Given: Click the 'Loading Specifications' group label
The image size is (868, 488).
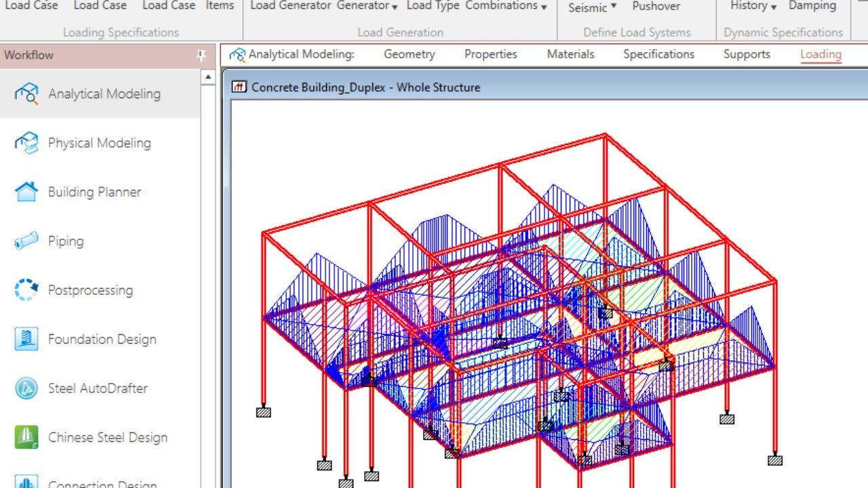Looking at the screenshot, I should [121, 32].
